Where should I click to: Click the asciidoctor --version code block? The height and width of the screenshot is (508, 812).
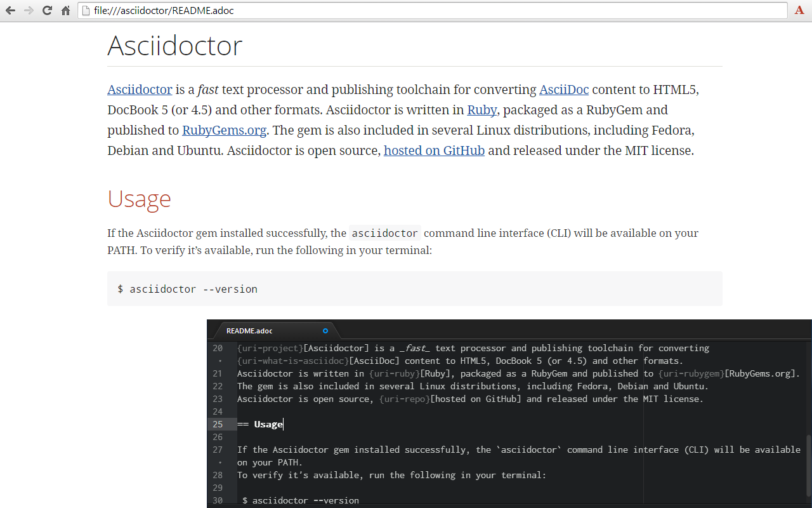(187, 289)
